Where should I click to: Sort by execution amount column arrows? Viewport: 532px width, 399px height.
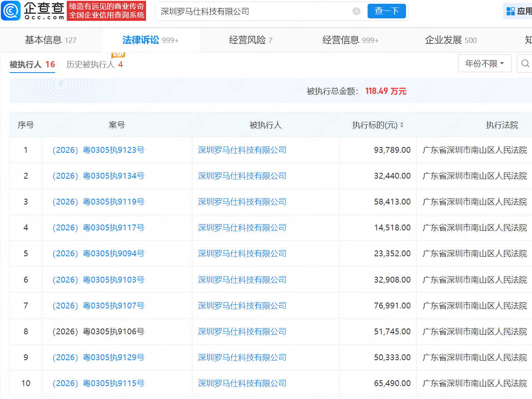(x=402, y=125)
